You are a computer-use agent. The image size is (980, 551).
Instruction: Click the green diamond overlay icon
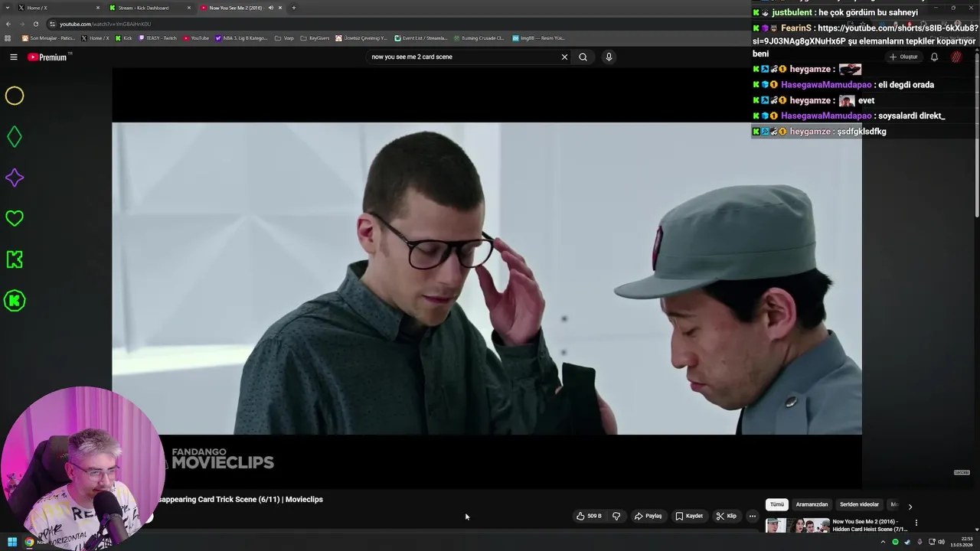15,137
